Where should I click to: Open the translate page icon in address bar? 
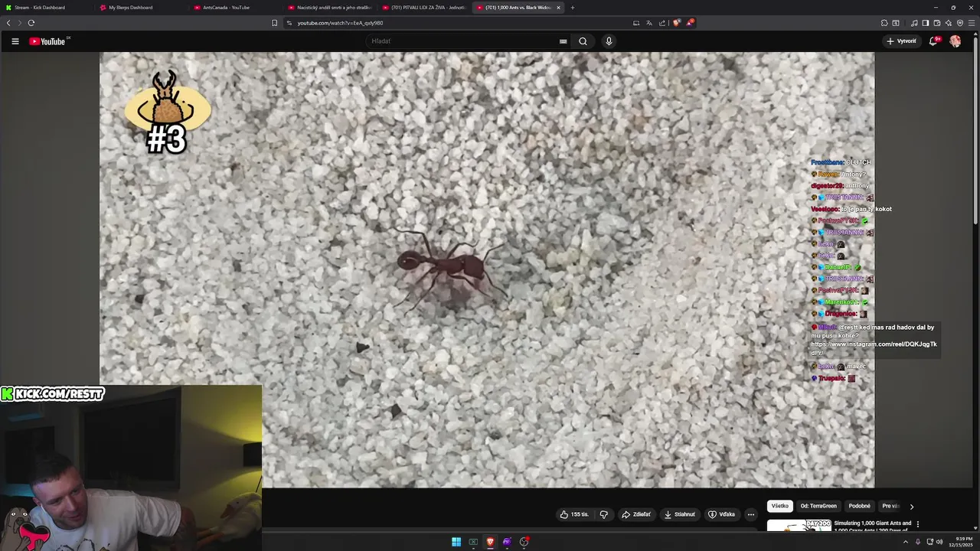[649, 23]
